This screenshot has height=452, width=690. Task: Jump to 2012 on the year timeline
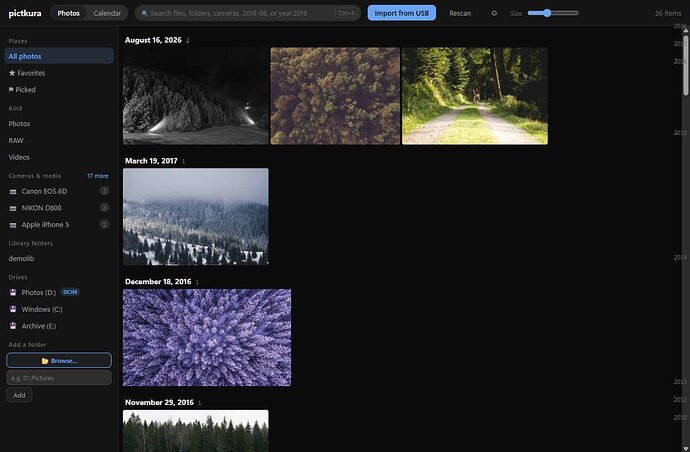click(x=679, y=399)
